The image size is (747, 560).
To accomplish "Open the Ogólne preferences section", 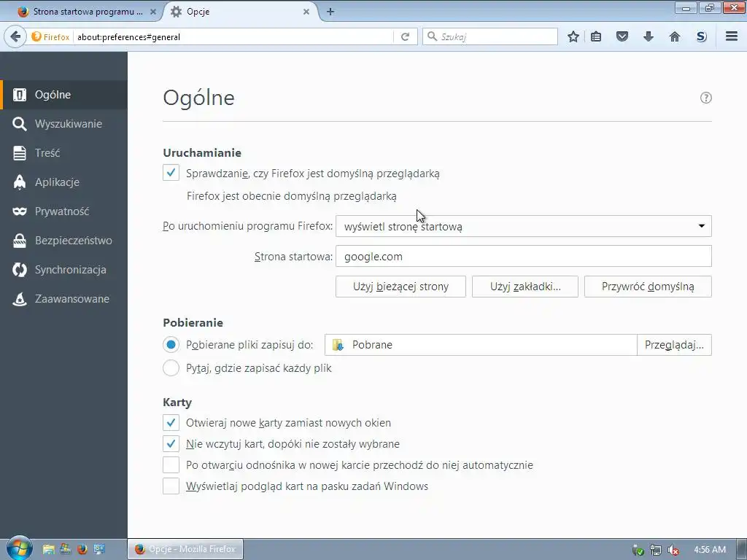I will point(64,95).
